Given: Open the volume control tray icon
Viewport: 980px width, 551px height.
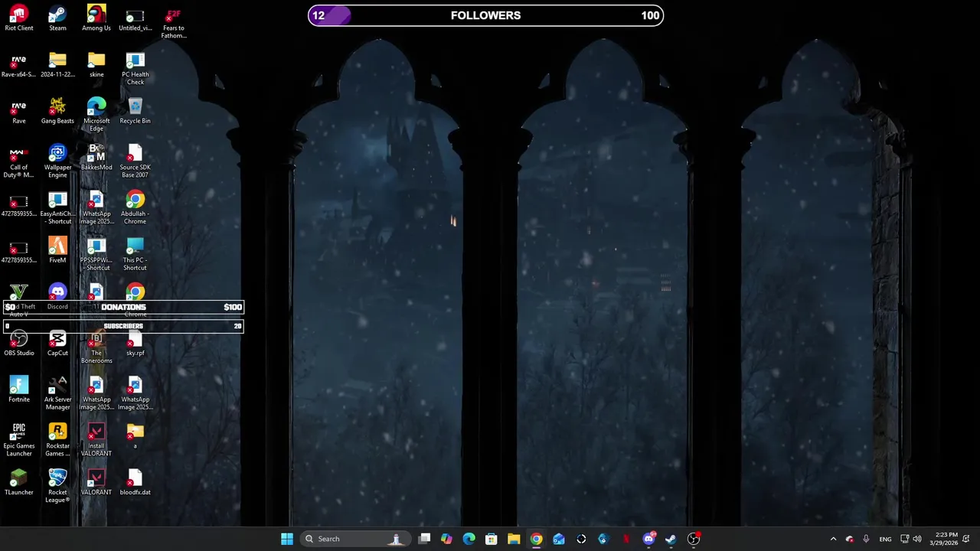Looking at the screenshot, I should (x=917, y=539).
